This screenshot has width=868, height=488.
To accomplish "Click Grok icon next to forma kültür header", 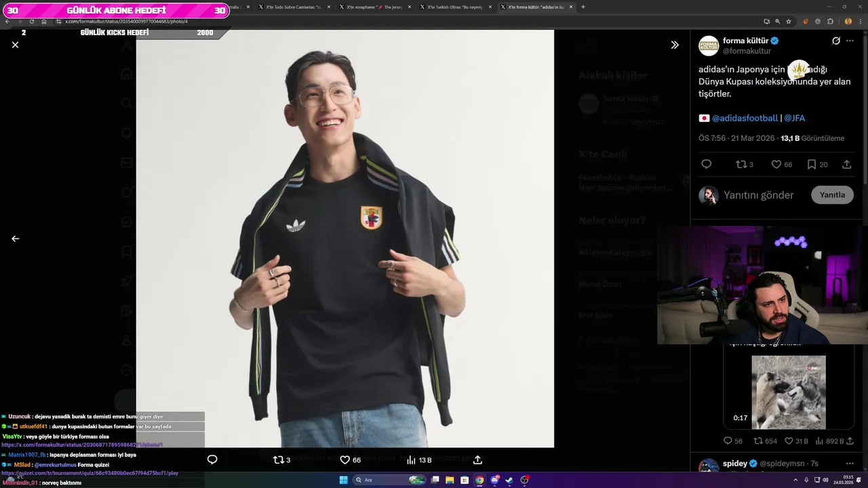I will (836, 41).
